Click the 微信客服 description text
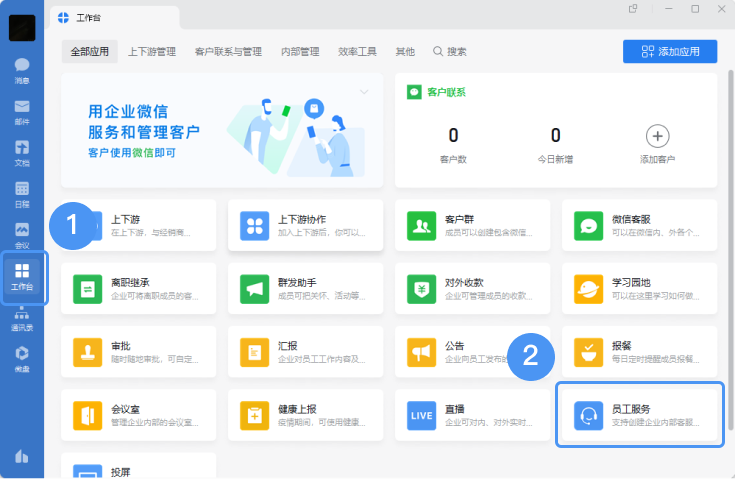This screenshot has width=735, height=479. point(655,232)
